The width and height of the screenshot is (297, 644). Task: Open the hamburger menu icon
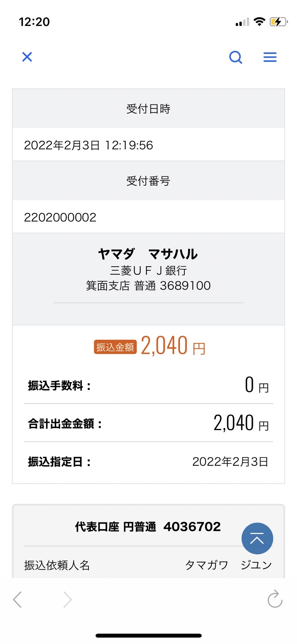point(270,57)
